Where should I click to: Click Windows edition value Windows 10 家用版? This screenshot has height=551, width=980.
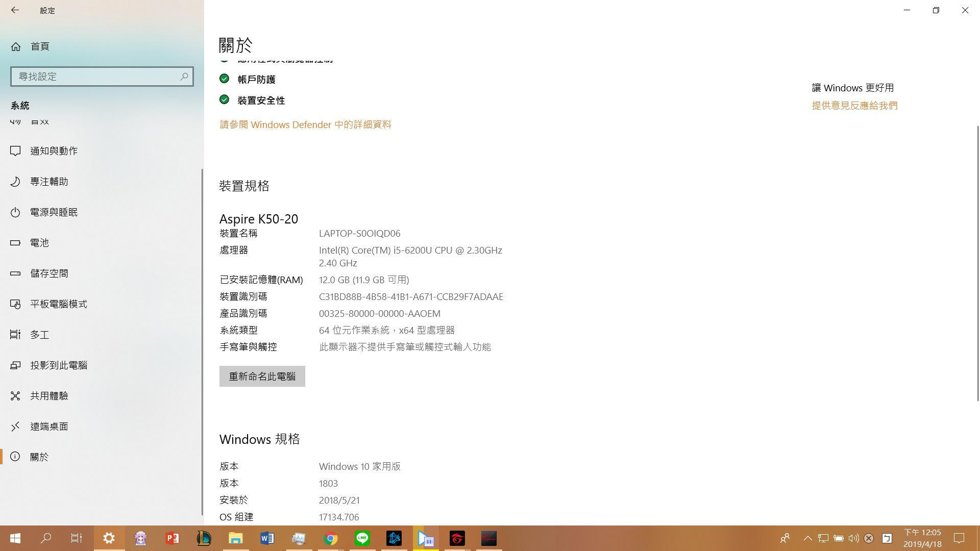point(360,467)
